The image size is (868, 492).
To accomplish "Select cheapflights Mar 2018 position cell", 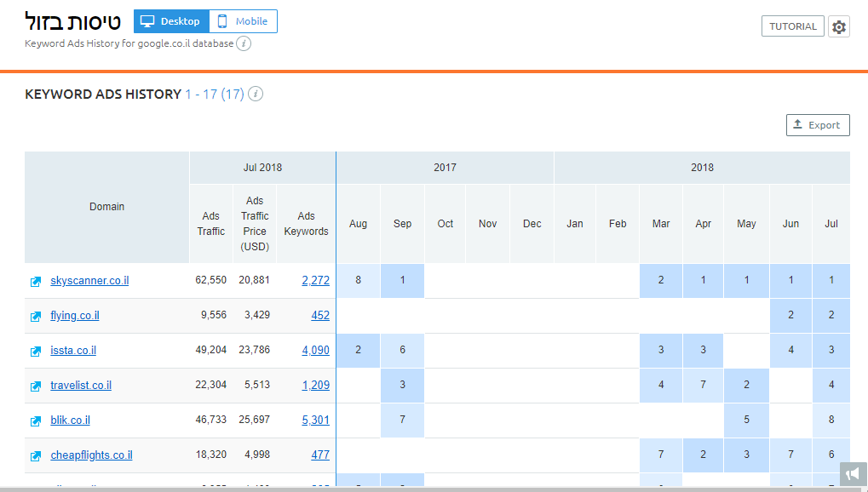I will (x=661, y=455).
